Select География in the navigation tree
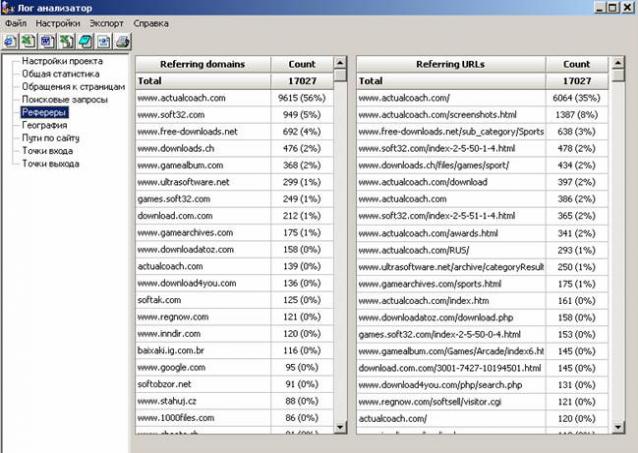The width and height of the screenshot is (638, 453). pyautogui.click(x=46, y=126)
